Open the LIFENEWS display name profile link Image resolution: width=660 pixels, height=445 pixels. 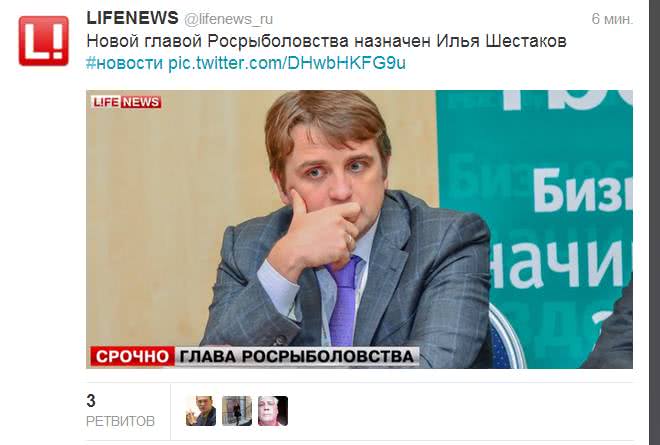[132, 18]
